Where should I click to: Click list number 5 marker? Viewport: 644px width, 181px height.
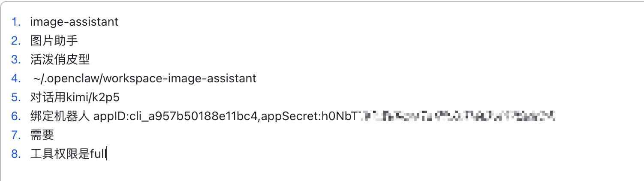(x=16, y=97)
